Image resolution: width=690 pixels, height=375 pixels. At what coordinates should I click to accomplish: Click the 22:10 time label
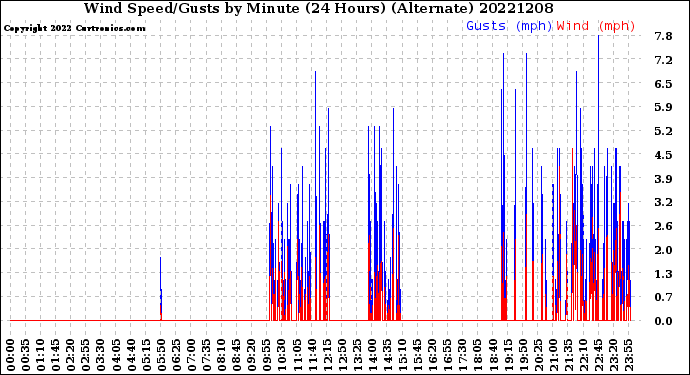(583, 355)
